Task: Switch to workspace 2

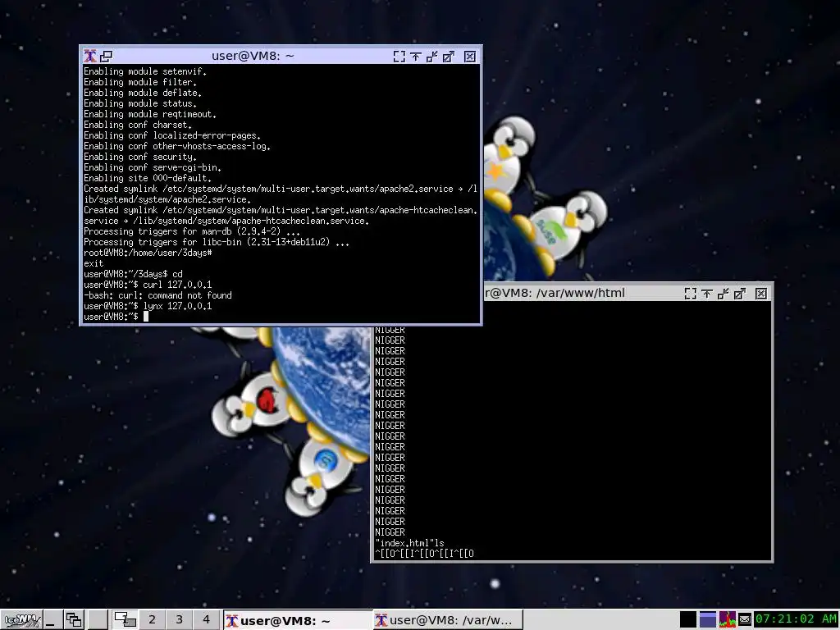Action: tap(152, 620)
